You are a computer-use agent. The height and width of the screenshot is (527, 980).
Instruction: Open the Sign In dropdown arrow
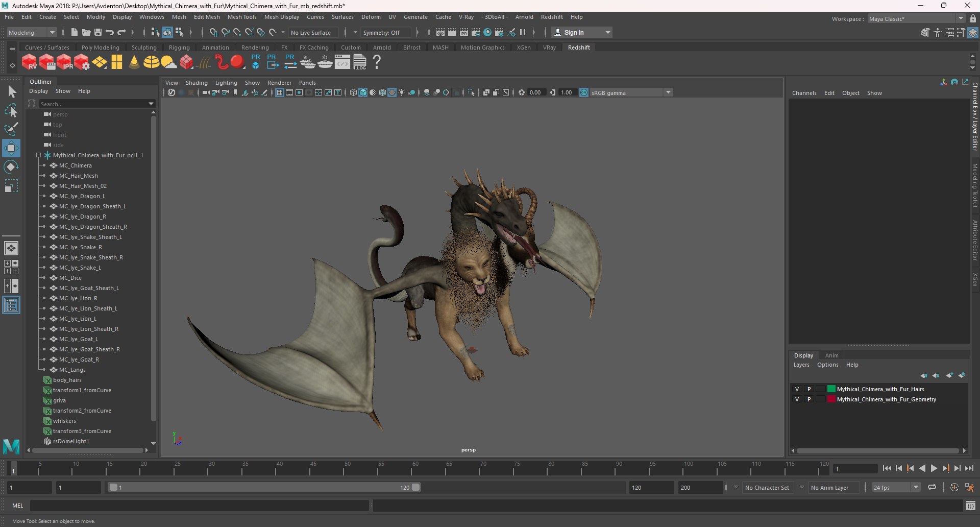[607, 32]
